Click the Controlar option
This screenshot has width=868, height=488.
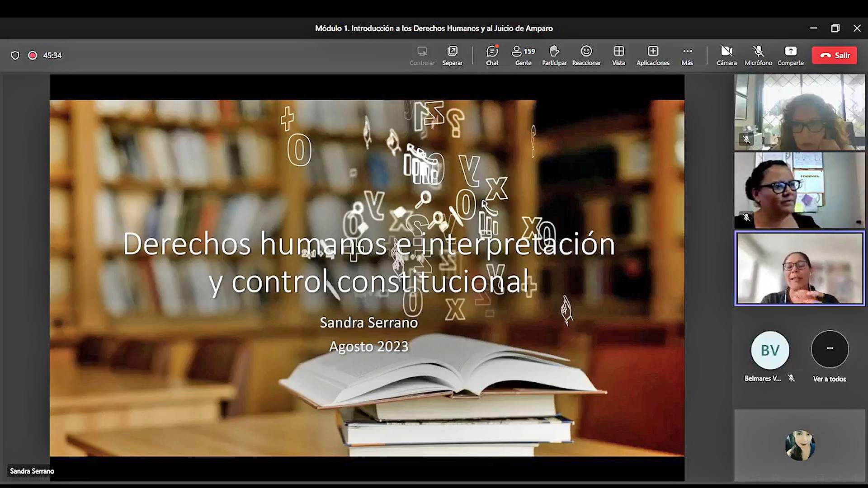coord(422,56)
